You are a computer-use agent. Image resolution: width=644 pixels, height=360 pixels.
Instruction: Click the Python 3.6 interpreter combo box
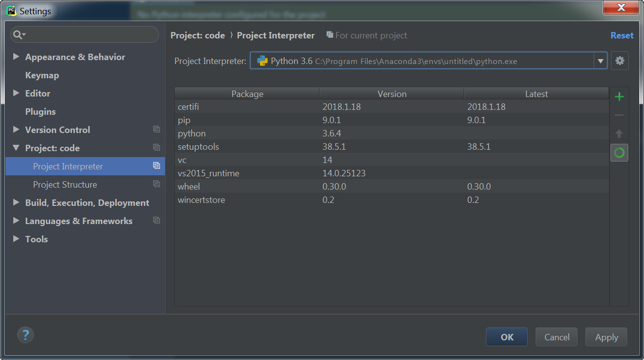pos(428,61)
